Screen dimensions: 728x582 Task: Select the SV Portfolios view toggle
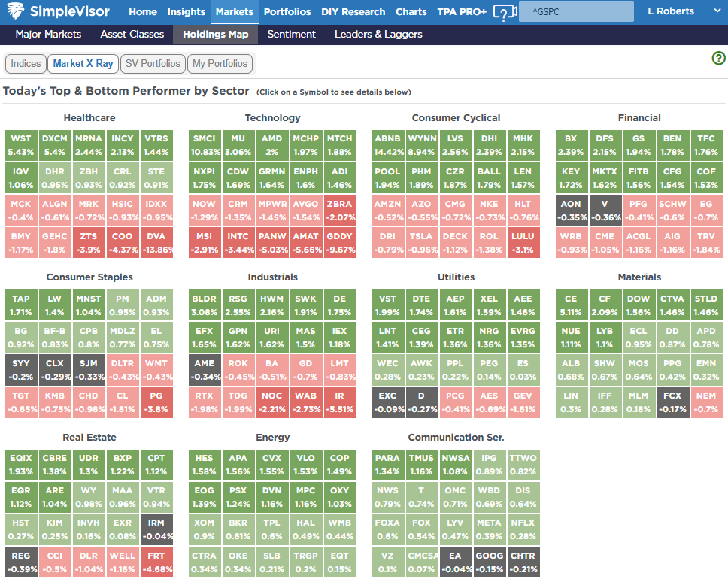[x=153, y=64]
